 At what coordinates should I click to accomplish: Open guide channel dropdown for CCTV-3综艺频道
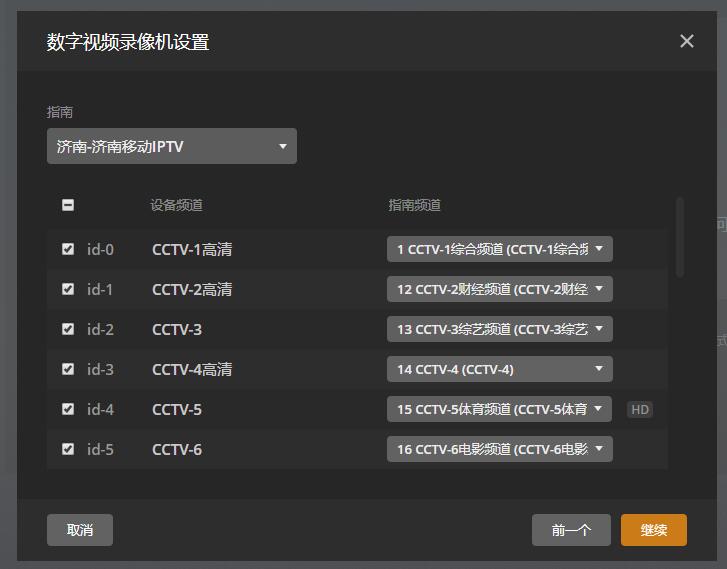(x=500, y=329)
